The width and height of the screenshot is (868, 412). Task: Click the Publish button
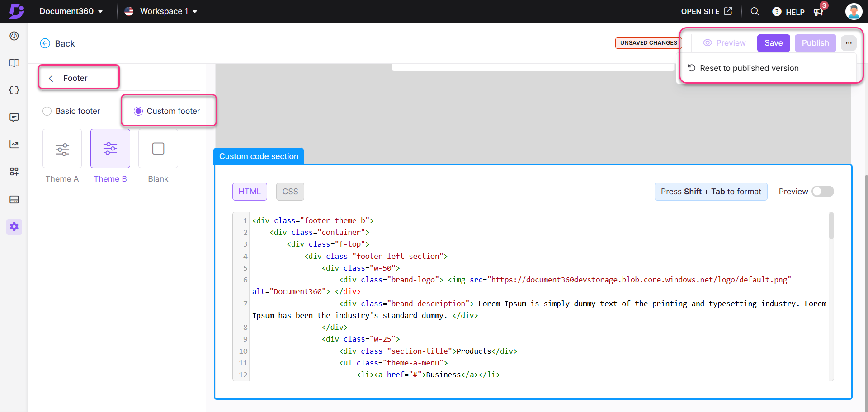pyautogui.click(x=815, y=43)
